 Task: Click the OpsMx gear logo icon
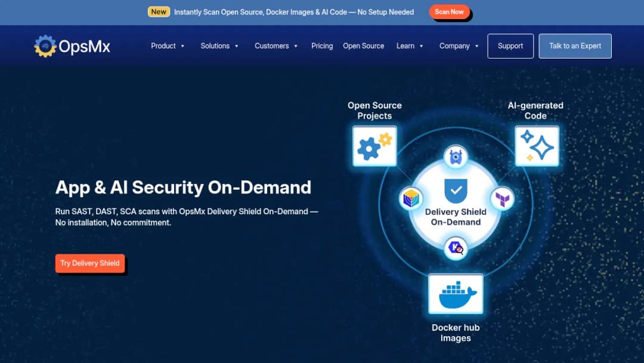tap(45, 46)
